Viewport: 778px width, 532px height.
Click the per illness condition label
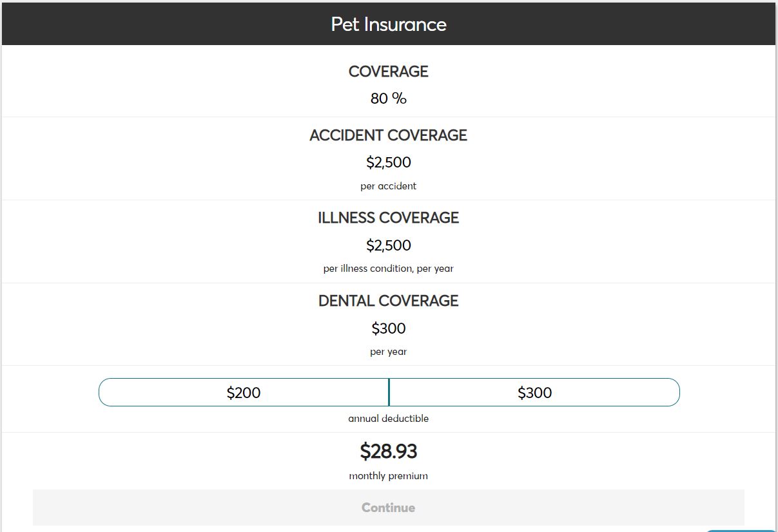click(388, 269)
